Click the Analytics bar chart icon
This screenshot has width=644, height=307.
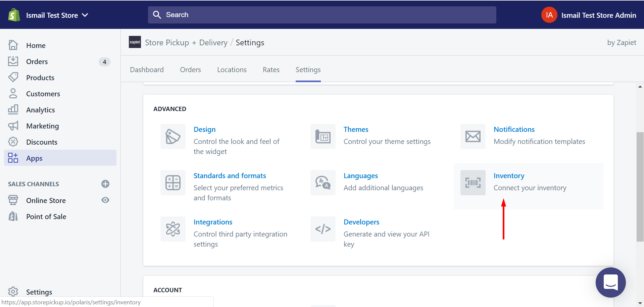click(13, 109)
